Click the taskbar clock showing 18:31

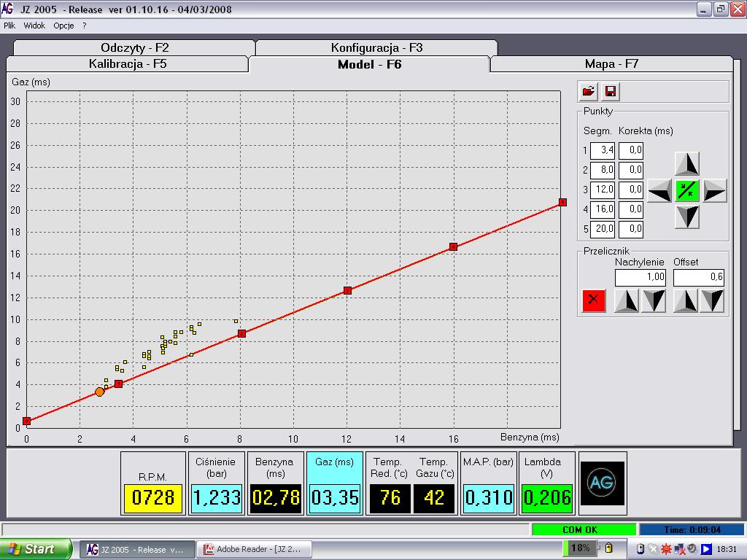click(727, 549)
